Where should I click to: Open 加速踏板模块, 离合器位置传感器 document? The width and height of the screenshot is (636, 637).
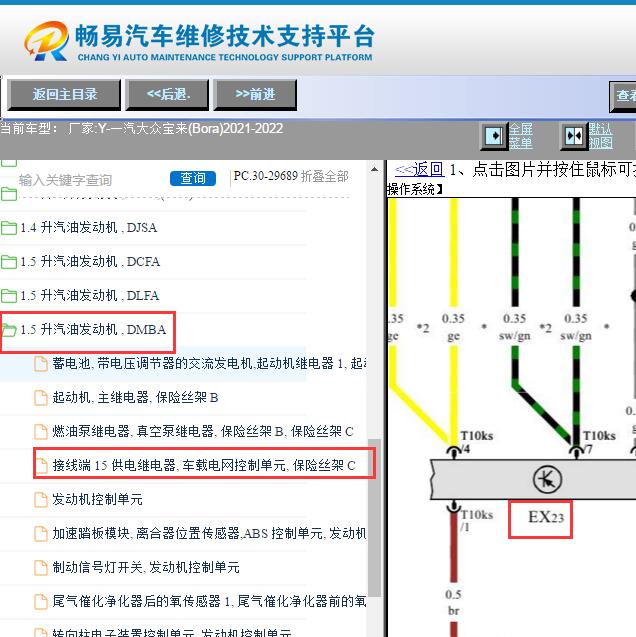(x=209, y=533)
